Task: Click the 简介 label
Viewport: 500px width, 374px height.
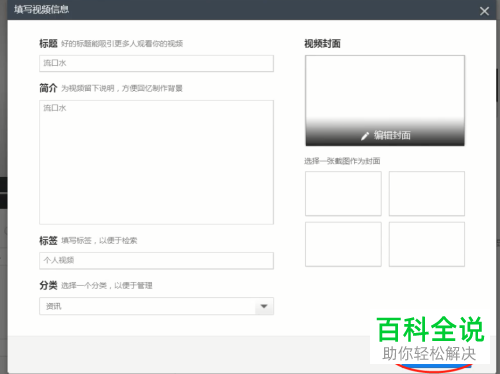Action: 48,88
